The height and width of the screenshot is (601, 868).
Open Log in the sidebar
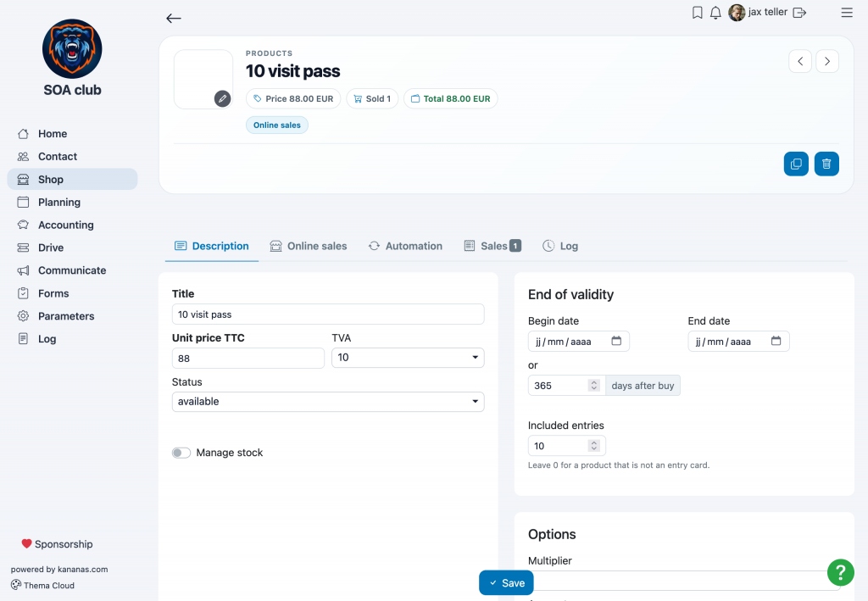(x=72, y=339)
